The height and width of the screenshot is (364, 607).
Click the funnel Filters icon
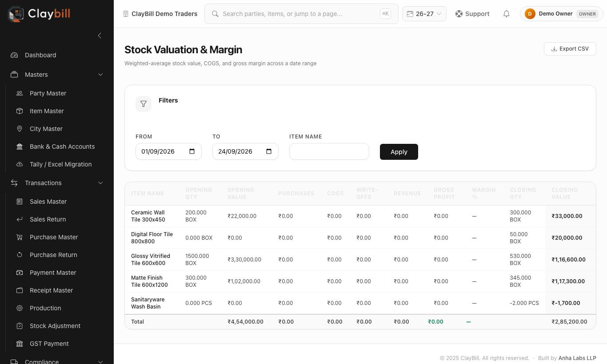click(144, 104)
